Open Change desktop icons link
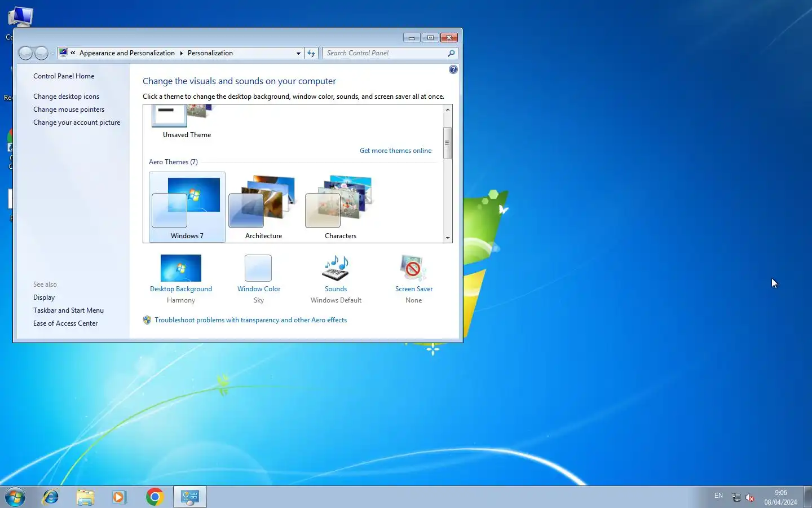 (66, 97)
